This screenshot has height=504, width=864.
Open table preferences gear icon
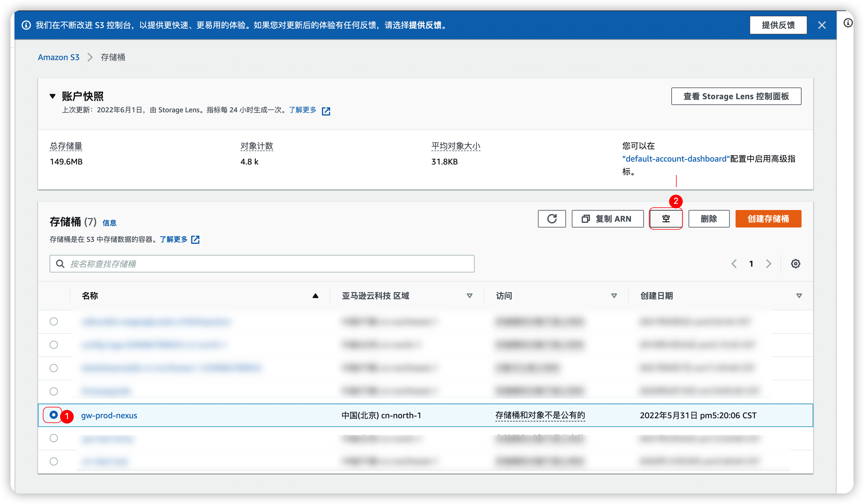pyautogui.click(x=795, y=263)
